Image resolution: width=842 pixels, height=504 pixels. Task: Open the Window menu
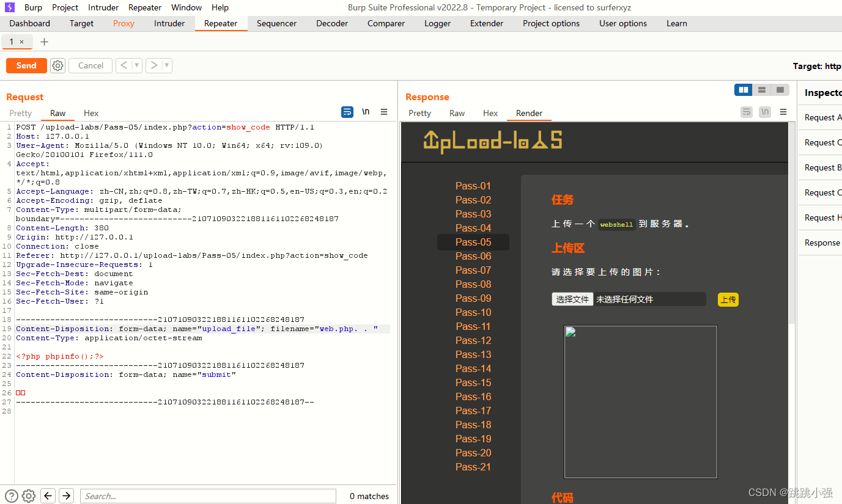pos(186,7)
